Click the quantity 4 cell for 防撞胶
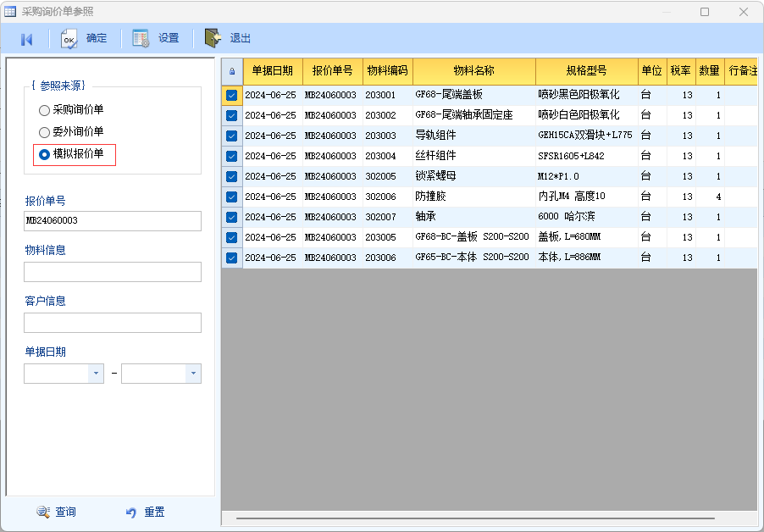The height and width of the screenshot is (532, 764). [710, 197]
